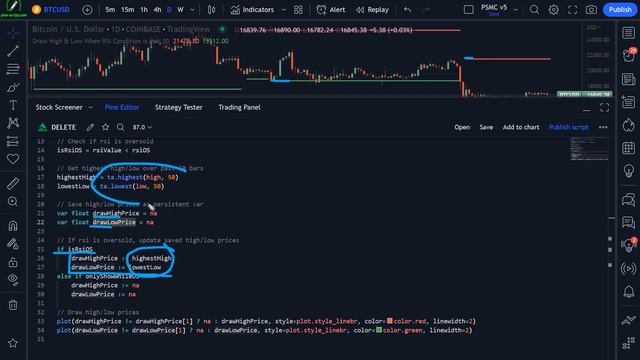The width and height of the screenshot is (640, 360).
Task: Click the code minimap preview
Action: point(589,149)
